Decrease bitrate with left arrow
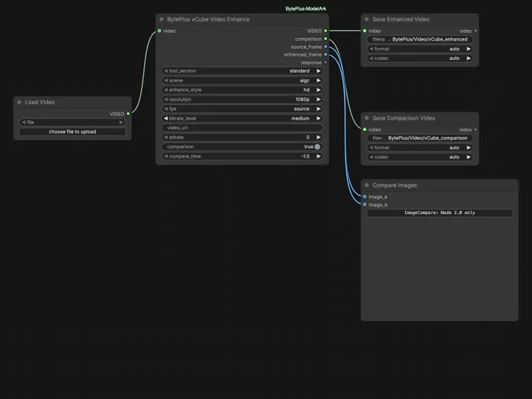532x399 pixels. (x=166, y=138)
